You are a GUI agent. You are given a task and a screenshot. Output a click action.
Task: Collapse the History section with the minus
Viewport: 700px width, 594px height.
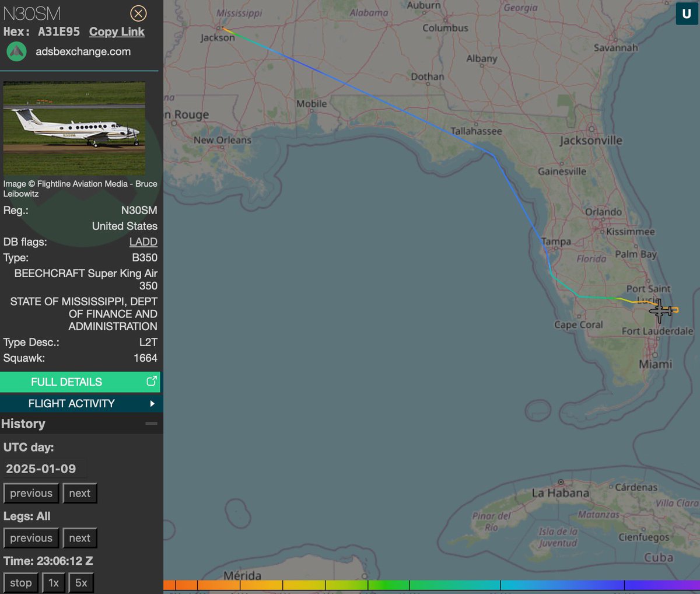click(151, 424)
